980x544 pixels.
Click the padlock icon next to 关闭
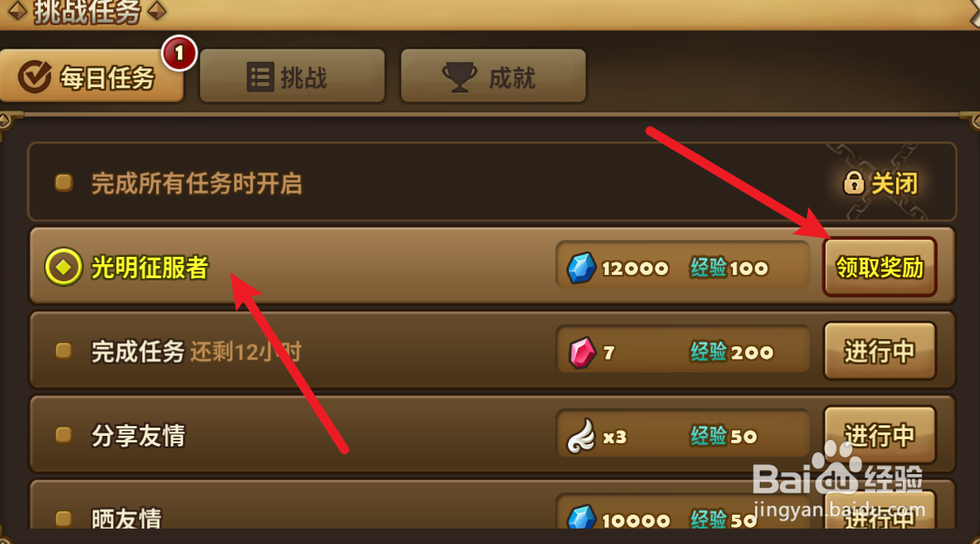853,183
